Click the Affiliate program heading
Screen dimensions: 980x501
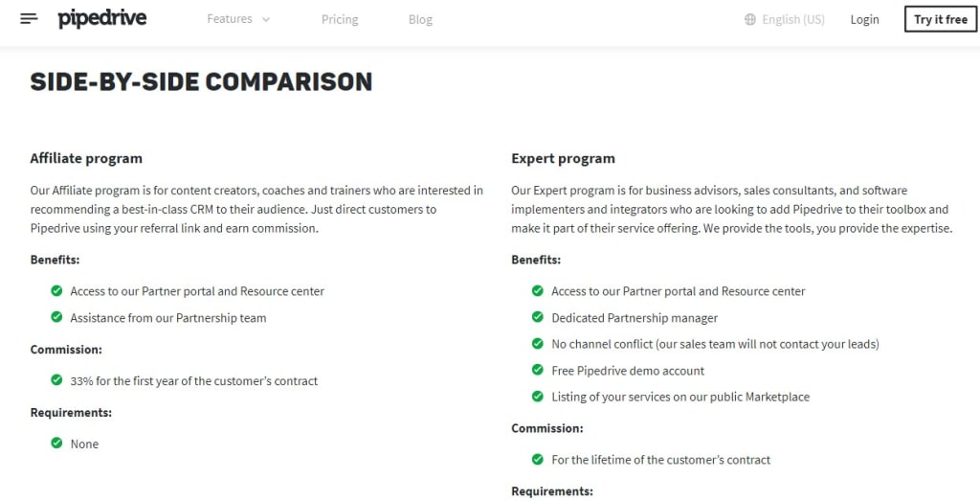point(86,159)
